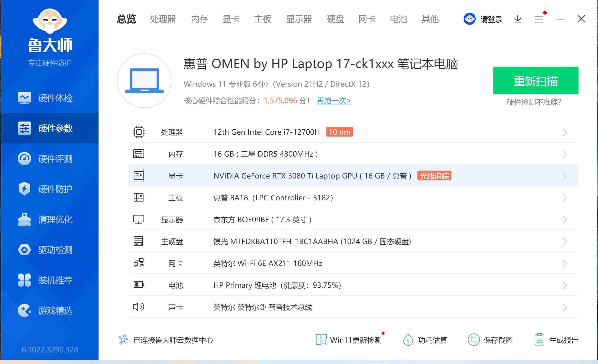The width and height of the screenshot is (598, 364).
Task: Open 装机推荐 clover icon
Action: pyautogui.click(x=24, y=280)
